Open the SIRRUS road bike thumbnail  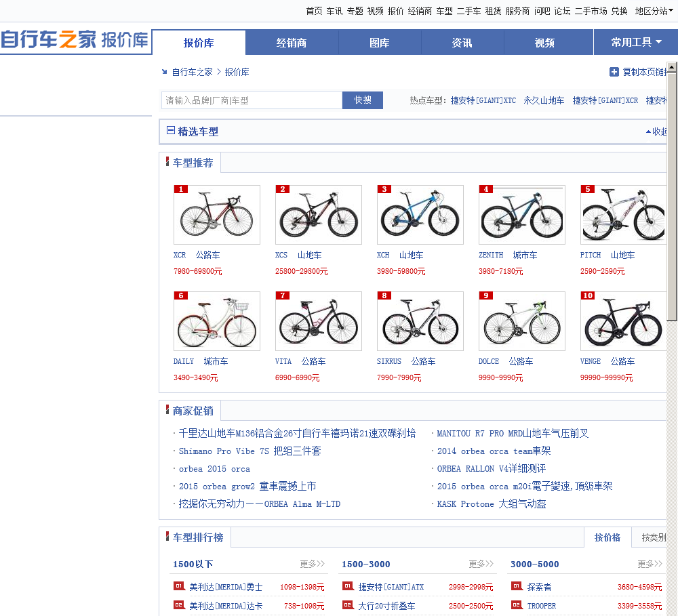420,321
